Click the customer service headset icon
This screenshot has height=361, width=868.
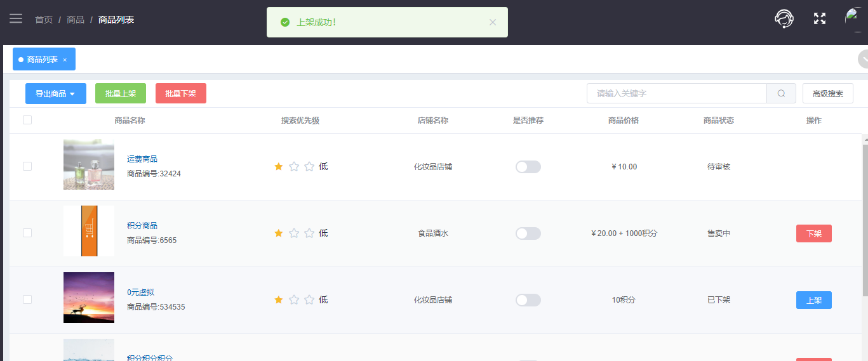point(784,18)
